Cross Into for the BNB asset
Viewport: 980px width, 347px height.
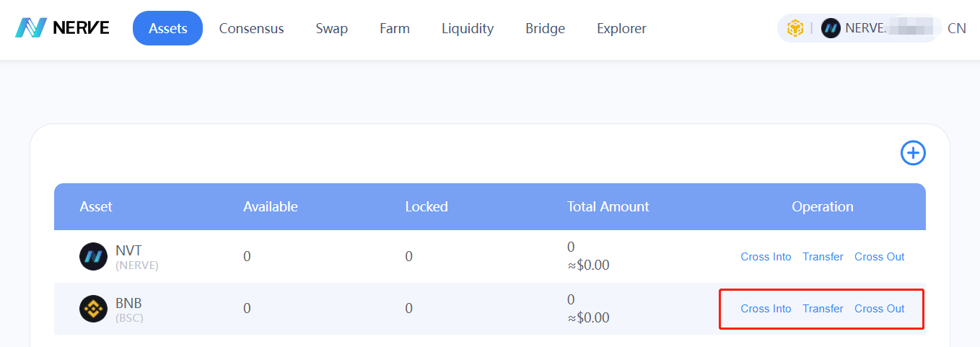click(766, 309)
